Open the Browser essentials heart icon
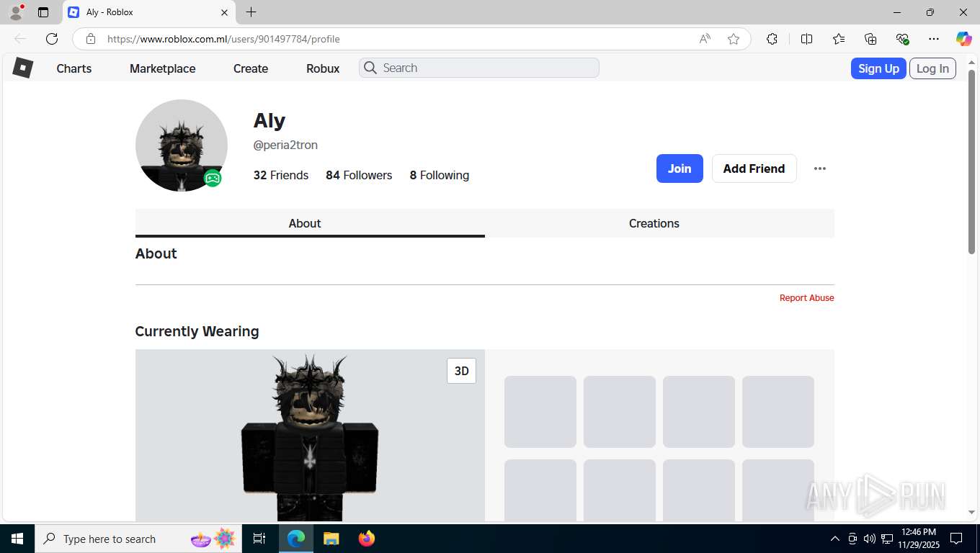Image resolution: width=980 pixels, height=553 pixels. [x=902, y=39]
